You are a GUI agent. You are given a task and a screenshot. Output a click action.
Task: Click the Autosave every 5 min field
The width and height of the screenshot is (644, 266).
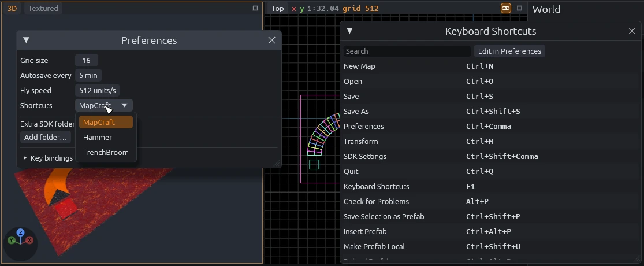point(88,76)
